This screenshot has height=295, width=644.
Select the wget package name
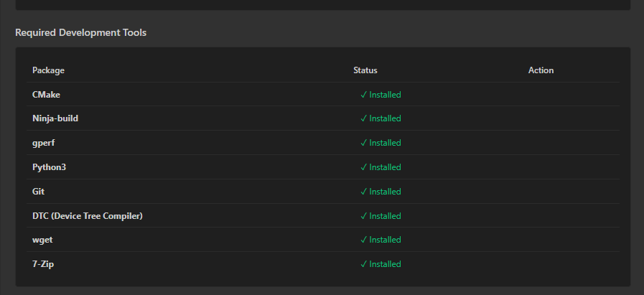(42, 240)
